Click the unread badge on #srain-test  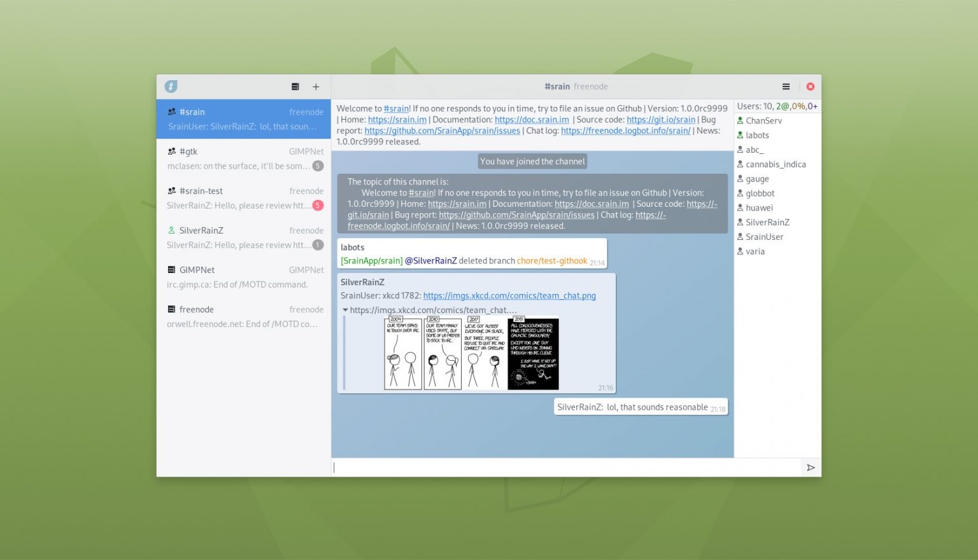(x=318, y=205)
